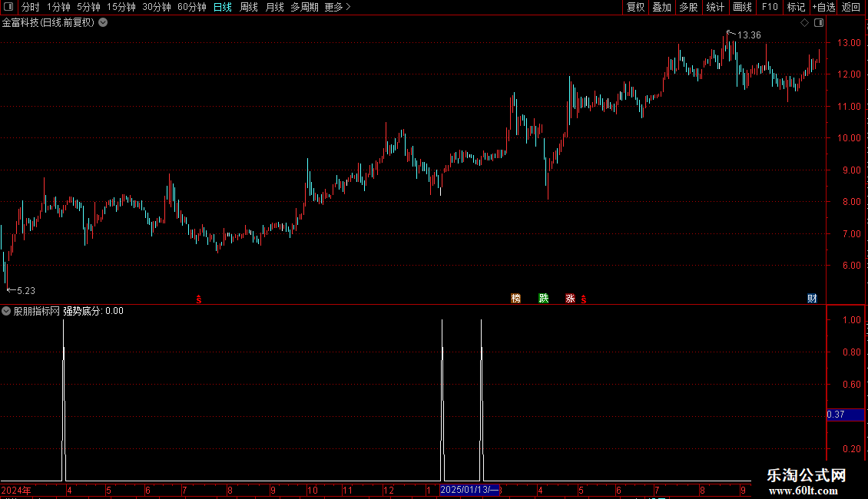
Task: Select the 1分钟 period tab
Action: (x=58, y=7)
